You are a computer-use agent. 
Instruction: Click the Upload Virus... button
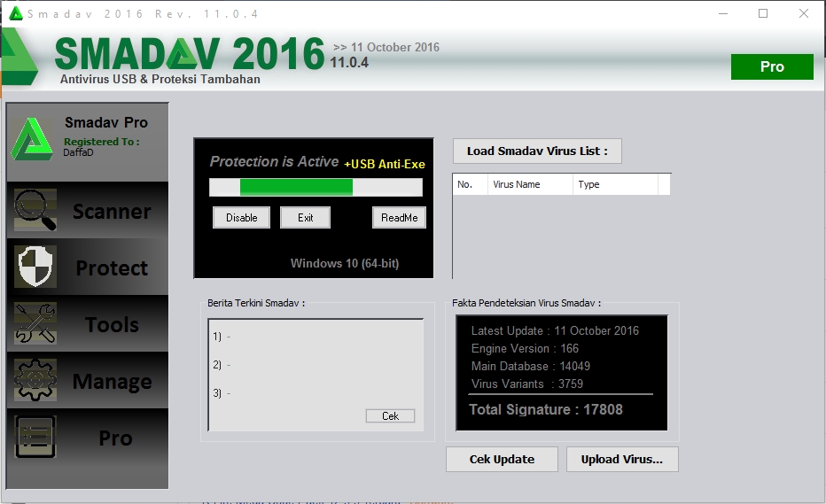pos(622,459)
